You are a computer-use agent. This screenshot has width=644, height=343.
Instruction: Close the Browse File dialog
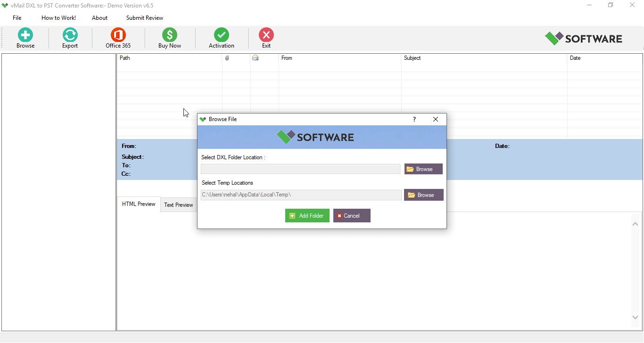436,119
